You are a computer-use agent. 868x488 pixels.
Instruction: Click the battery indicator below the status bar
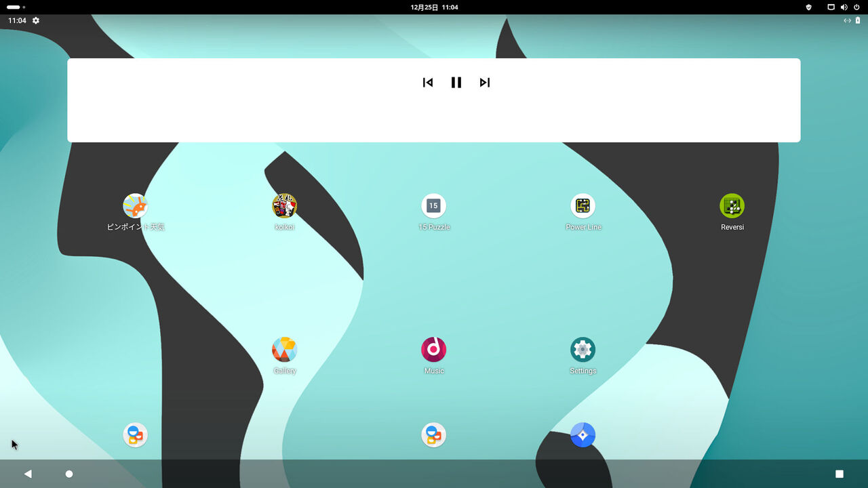pos(857,20)
